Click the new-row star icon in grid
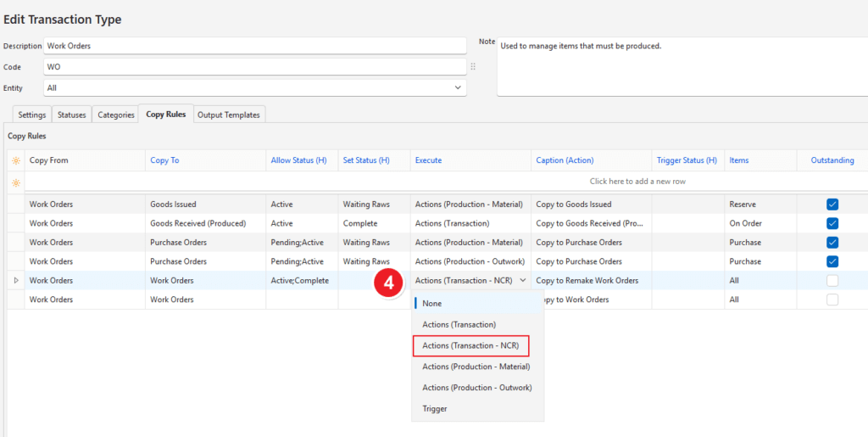Viewport: 868px width, 437px height. 15,182
